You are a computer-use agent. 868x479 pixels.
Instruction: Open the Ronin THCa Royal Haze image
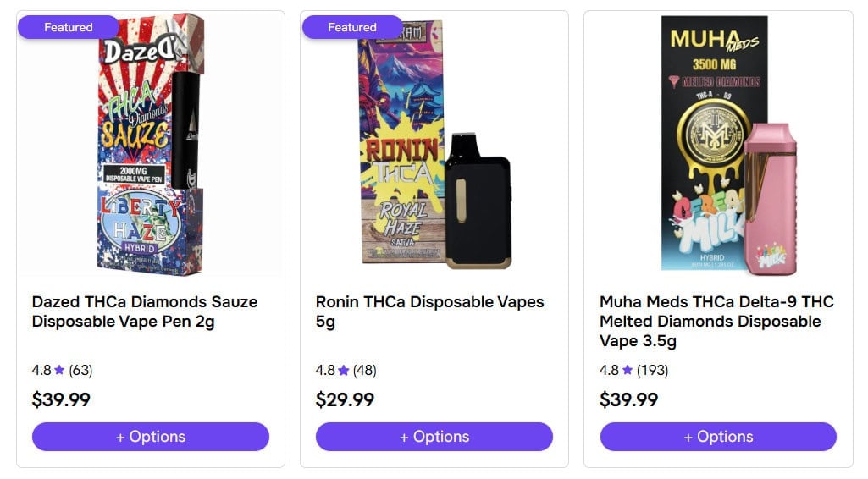[434, 146]
